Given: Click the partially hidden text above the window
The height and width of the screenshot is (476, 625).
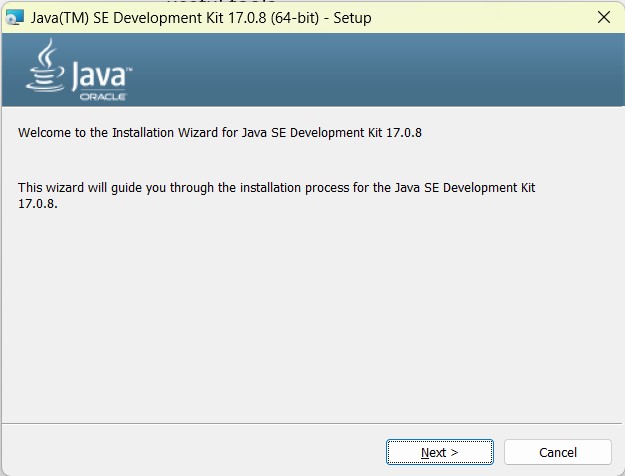Looking at the screenshot, I should (221, 1).
